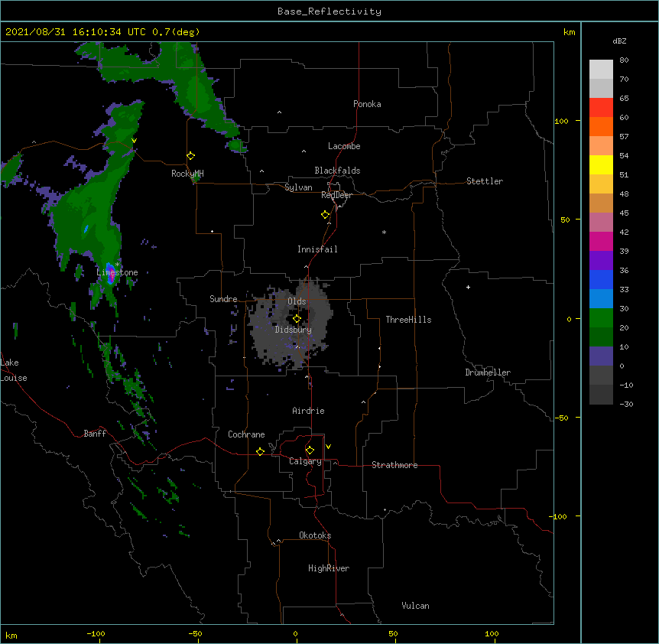Image resolution: width=659 pixels, height=644 pixels.
Task: Select the yellow diamond marker south of RedDeer
Action: [x=326, y=215]
